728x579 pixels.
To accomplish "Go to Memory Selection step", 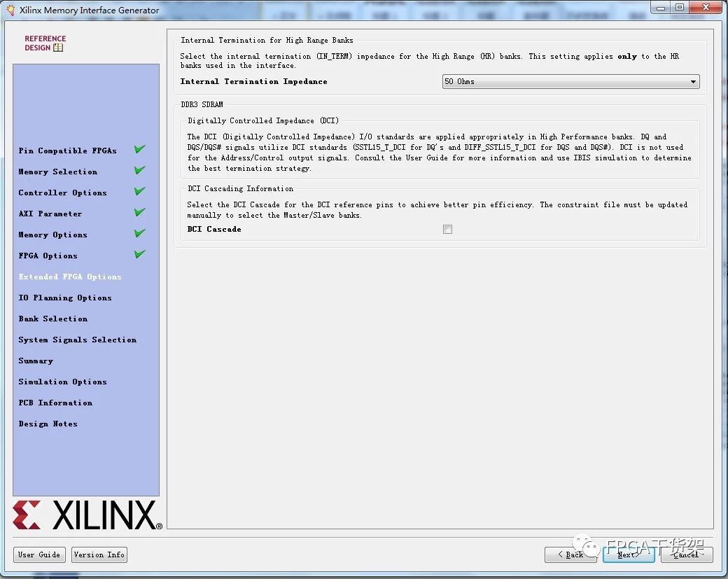I will click(58, 172).
